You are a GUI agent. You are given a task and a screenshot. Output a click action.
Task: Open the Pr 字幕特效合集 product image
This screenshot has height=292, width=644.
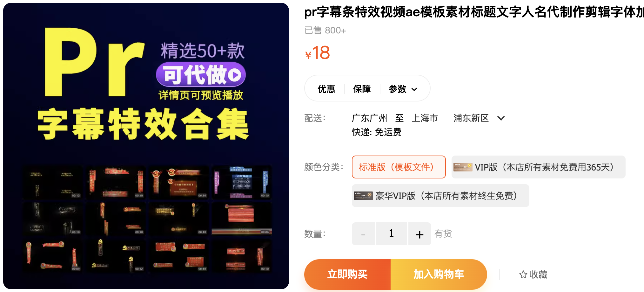pos(146,146)
